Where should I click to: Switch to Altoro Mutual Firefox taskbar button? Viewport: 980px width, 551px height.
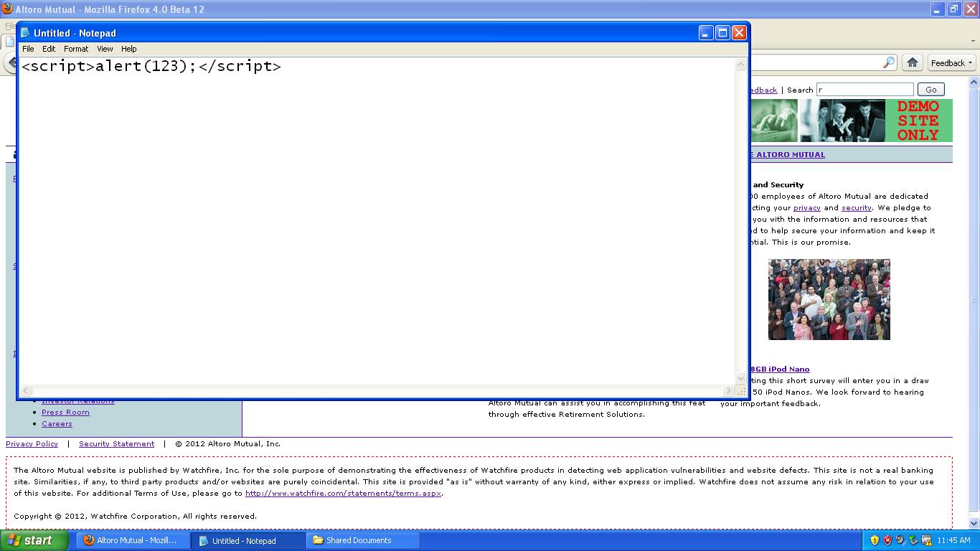click(133, 540)
